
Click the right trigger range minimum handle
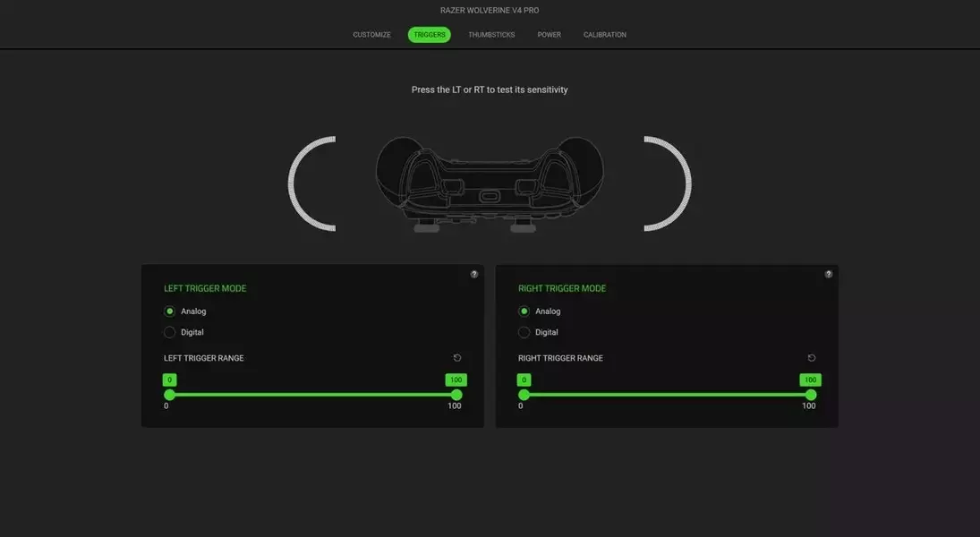pyautogui.click(x=524, y=395)
